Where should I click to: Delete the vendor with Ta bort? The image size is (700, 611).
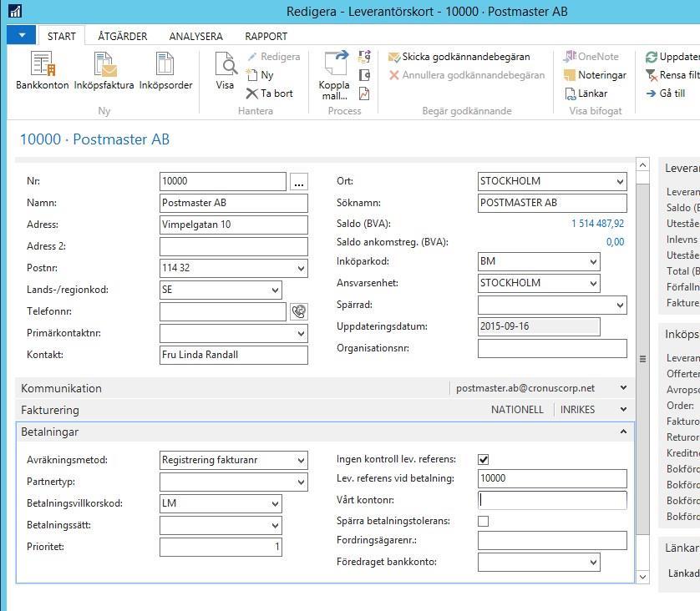tap(270, 93)
